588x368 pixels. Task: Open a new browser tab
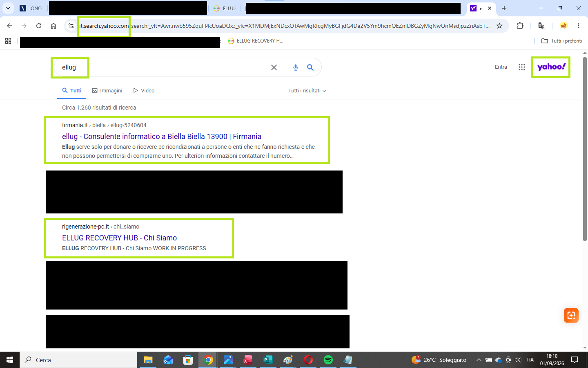504,8
